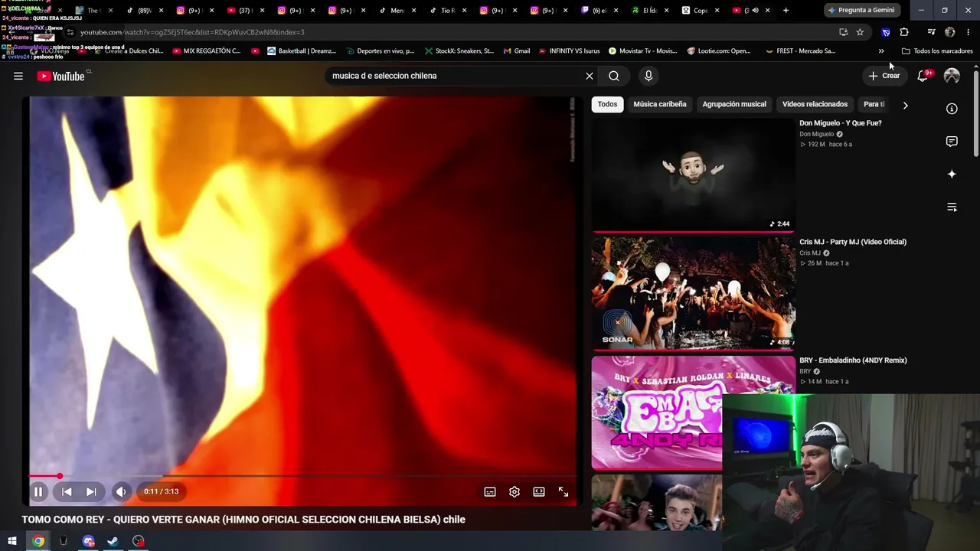Open the Windows Start menu
Viewport: 980px width, 551px height.
12,541
